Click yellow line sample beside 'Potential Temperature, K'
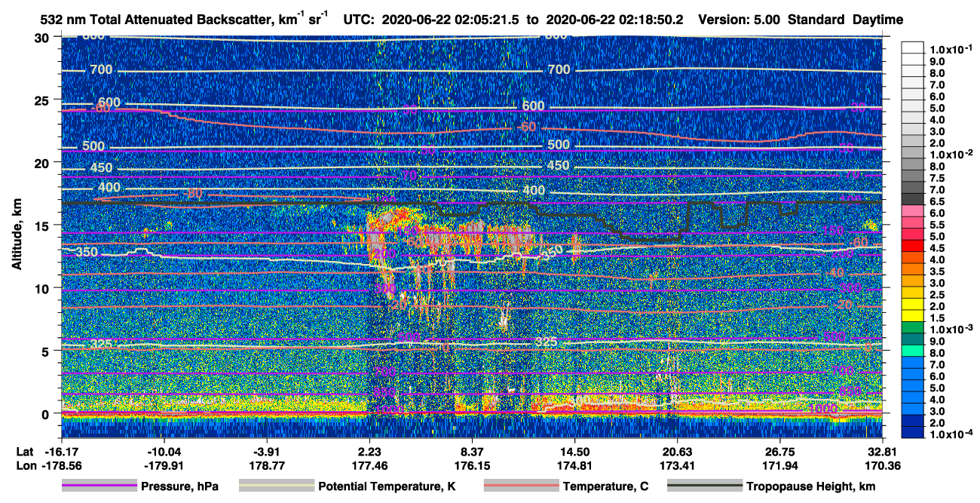The width and height of the screenshot is (980, 503). (276, 486)
